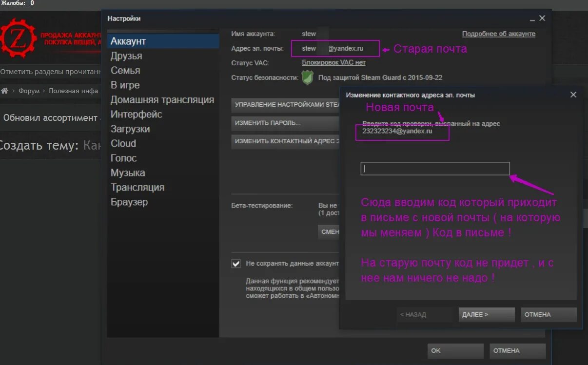Screen dimensions: 588x365
Task: Open the Трансляция settings category
Action: (x=163, y=188)
